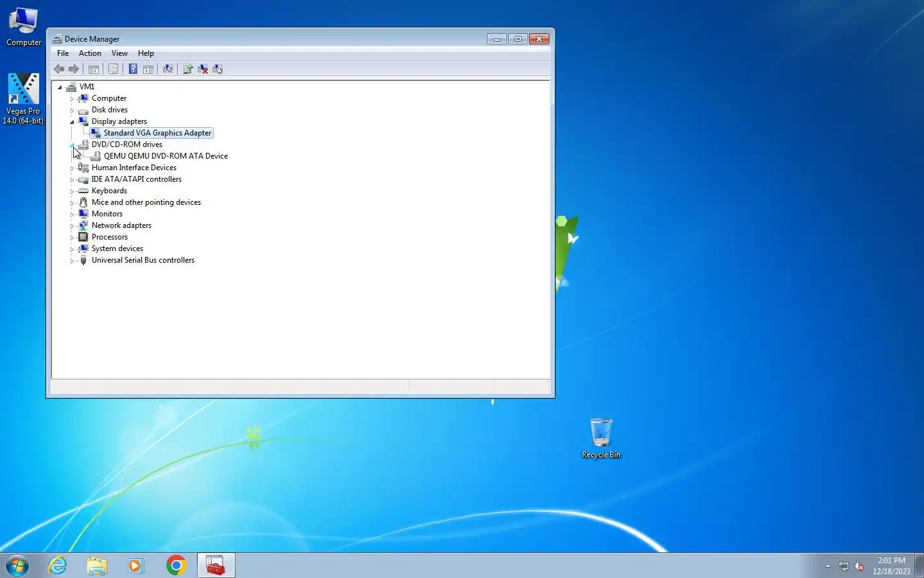Show hidden system tray icons
Viewport: 924px width, 578px height.
click(828, 566)
